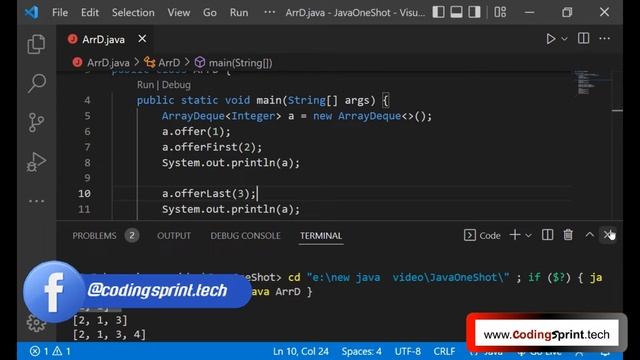640x360 pixels.
Task: Click the editor vertical scrollbar marker
Action: [x=617, y=110]
